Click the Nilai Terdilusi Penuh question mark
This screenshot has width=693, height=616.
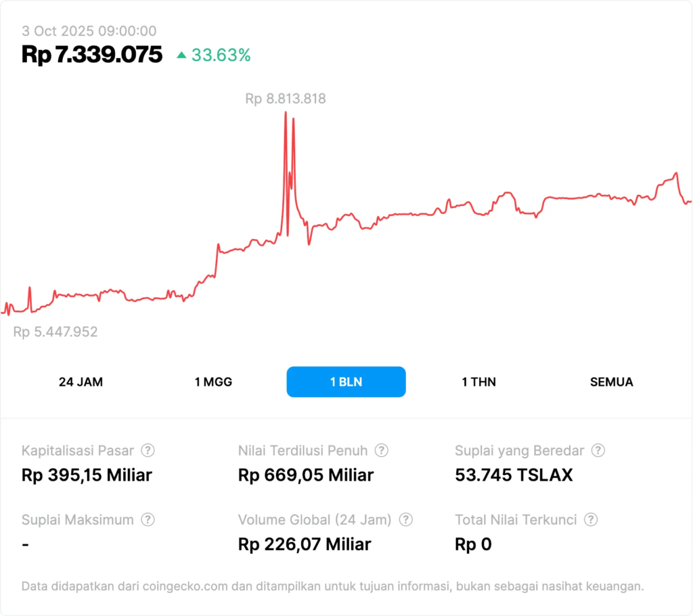tap(382, 450)
